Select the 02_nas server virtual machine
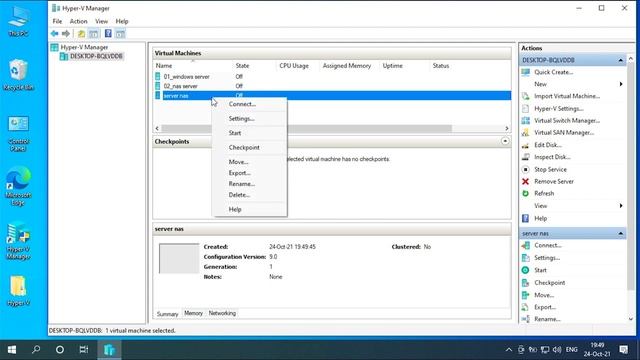The image size is (640, 360). tap(180, 86)
